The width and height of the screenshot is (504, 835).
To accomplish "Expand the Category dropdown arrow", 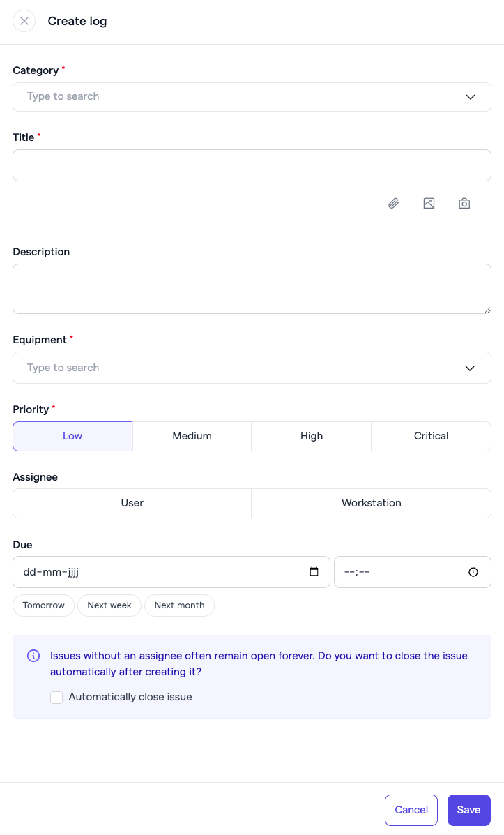I will click(x=470, y=97).
